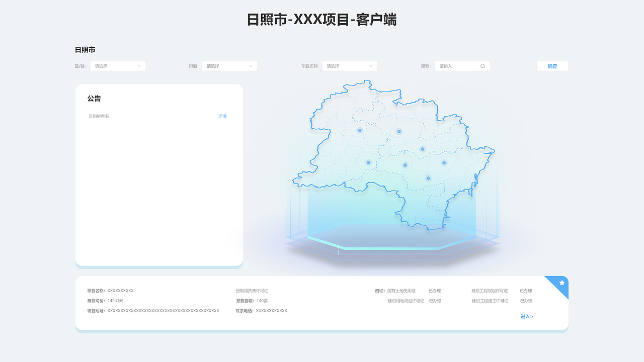Click the 确定 confirm button
644x362 pixels.
pyautogui.click(x=552, y=66)
